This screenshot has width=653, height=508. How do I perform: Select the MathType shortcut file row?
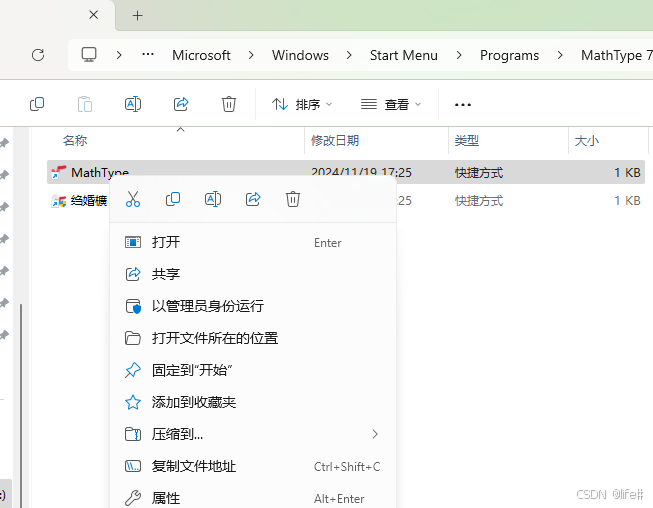coord(346,172)
